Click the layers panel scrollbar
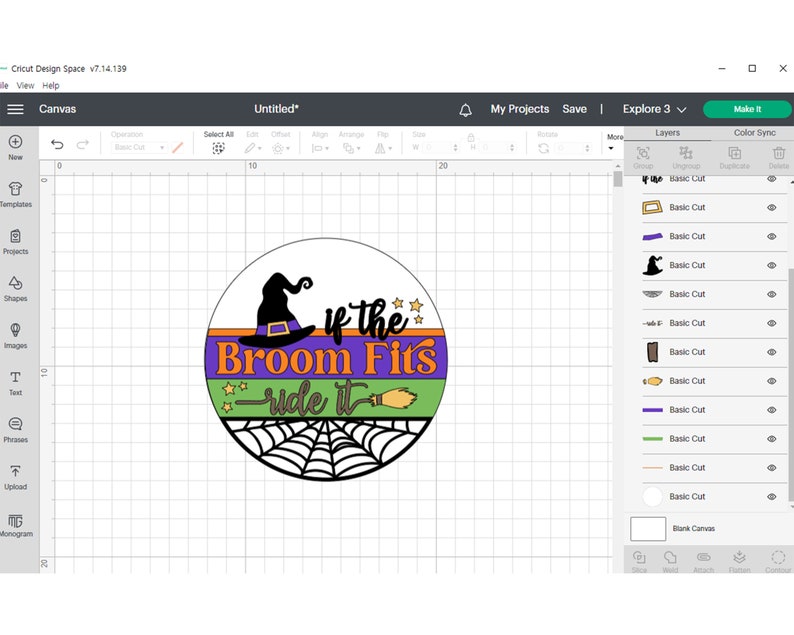The image size is (794, 635). tap(791, 385)
